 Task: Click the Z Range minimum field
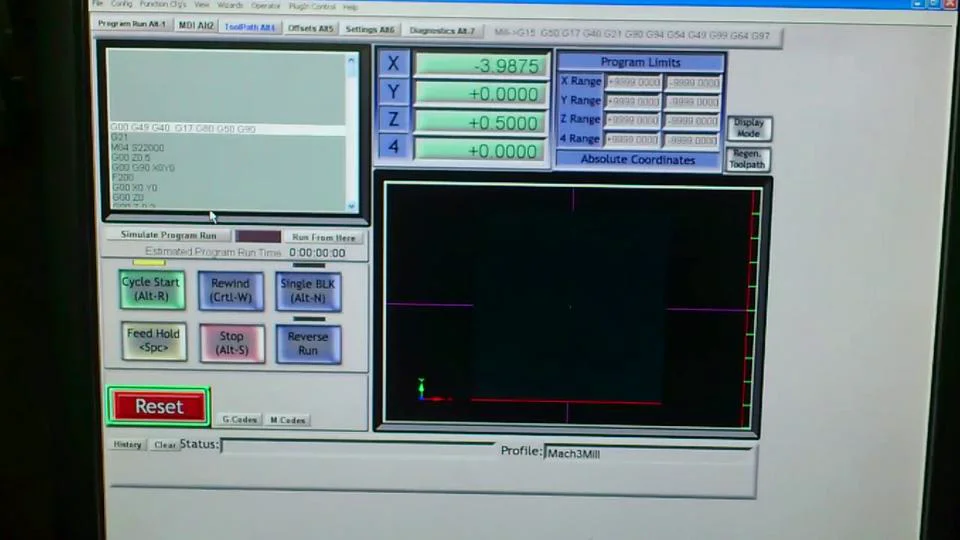(692, 121)
